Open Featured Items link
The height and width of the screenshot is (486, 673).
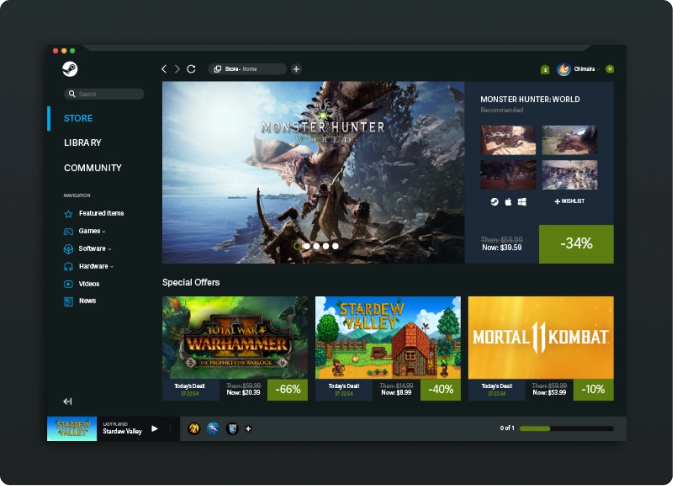[101, 213]
